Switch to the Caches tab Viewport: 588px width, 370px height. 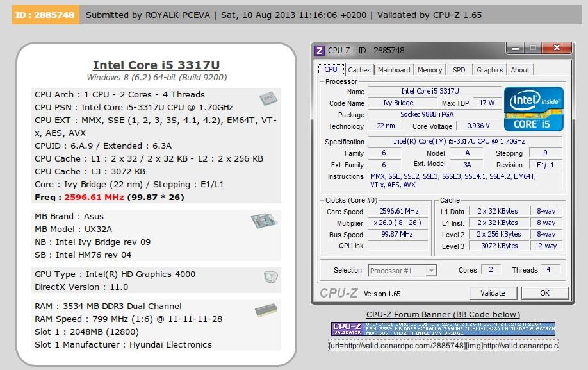click(359, 70)
